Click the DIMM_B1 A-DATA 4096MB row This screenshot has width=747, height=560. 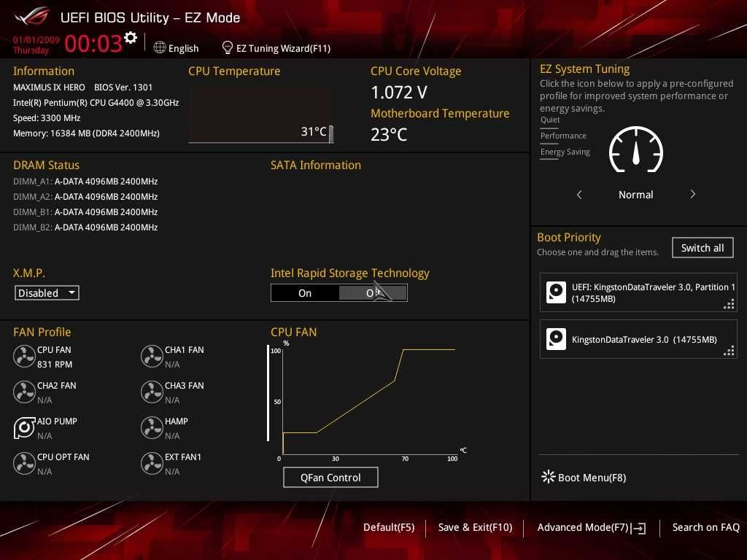[85, 212]
